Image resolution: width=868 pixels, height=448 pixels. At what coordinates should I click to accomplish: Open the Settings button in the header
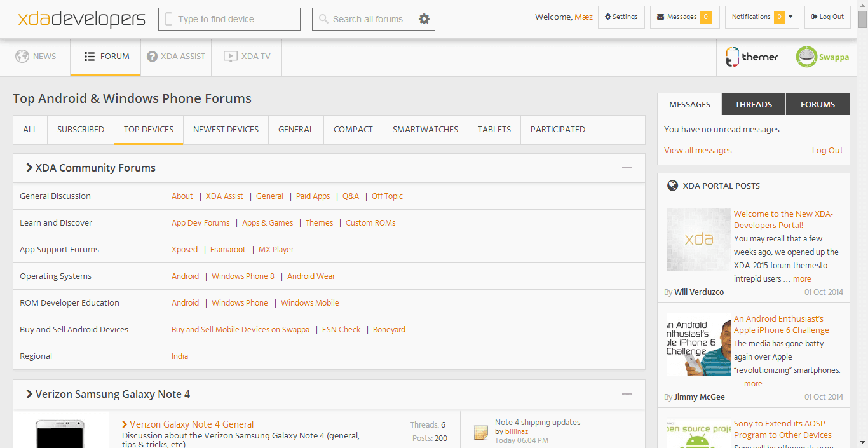pyautogui.click(x=621, y=17)
